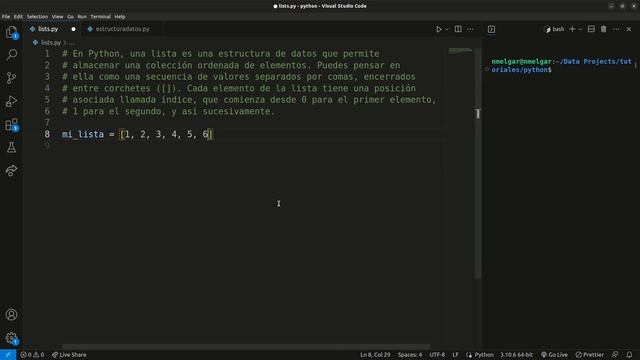Image resolution: width=640 pixels, height=360 pixels.
Task: Click line number 1 in gutter
Action: point(47,54)
